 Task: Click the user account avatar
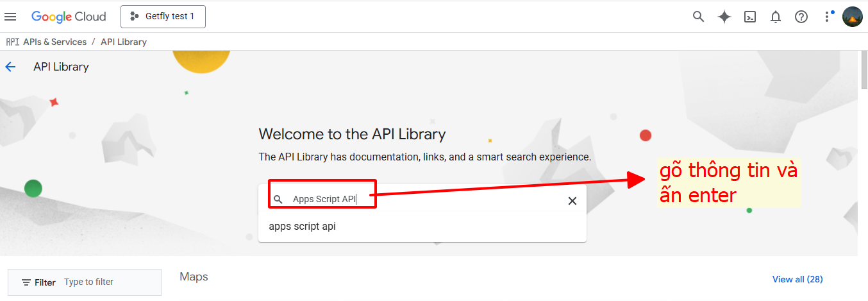[853, 17]
